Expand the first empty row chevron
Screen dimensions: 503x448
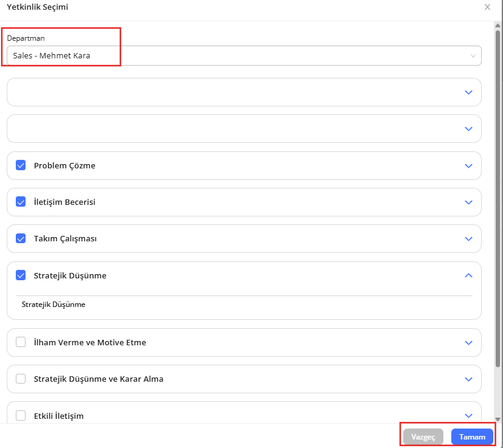coord(468,92)
